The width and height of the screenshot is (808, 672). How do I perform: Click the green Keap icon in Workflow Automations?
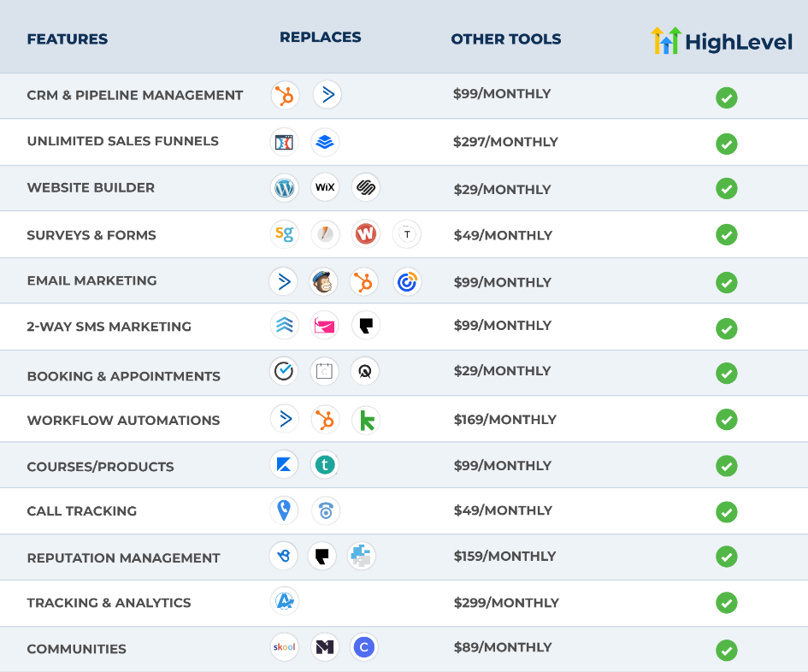(x=366, y=420)
